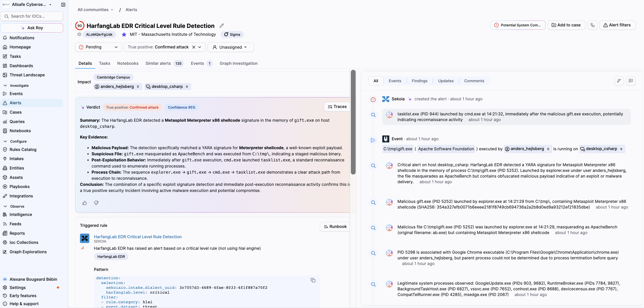The height and width of the screenshot is (308, 644).
Task: Click the Alerts breadcrumb link
Action: click(131, 10)
